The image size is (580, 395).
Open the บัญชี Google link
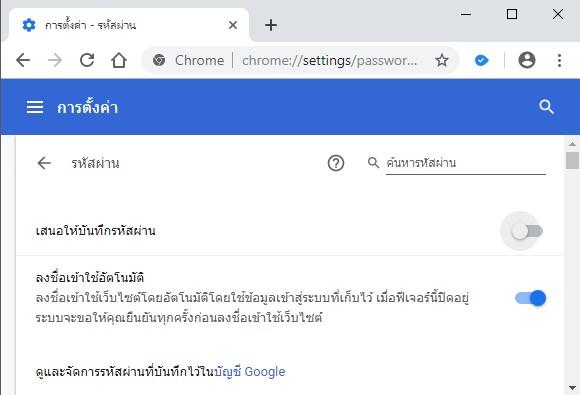(x=250, y=371)
